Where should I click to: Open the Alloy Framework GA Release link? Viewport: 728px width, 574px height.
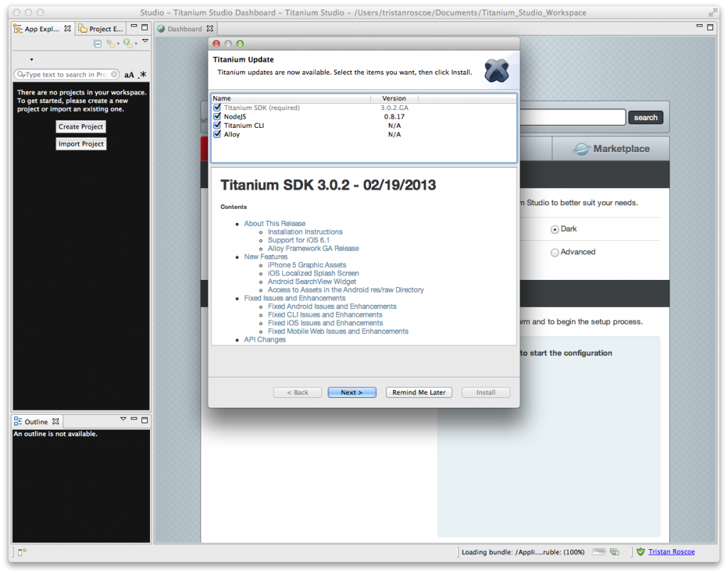[314, 249]
